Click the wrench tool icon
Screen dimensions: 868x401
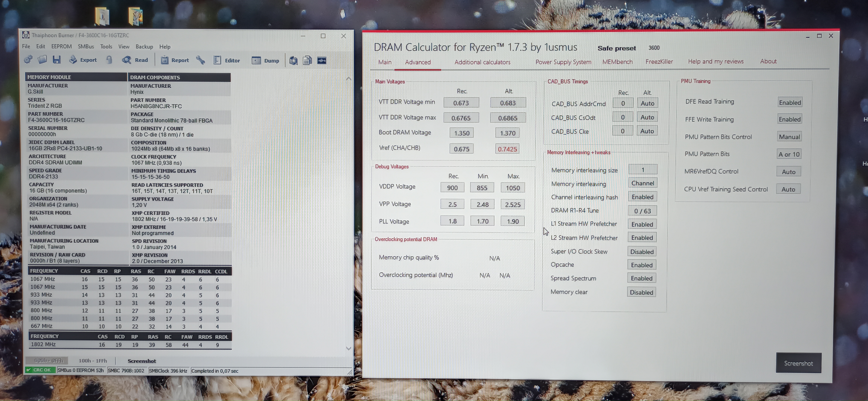coord(201,60)
